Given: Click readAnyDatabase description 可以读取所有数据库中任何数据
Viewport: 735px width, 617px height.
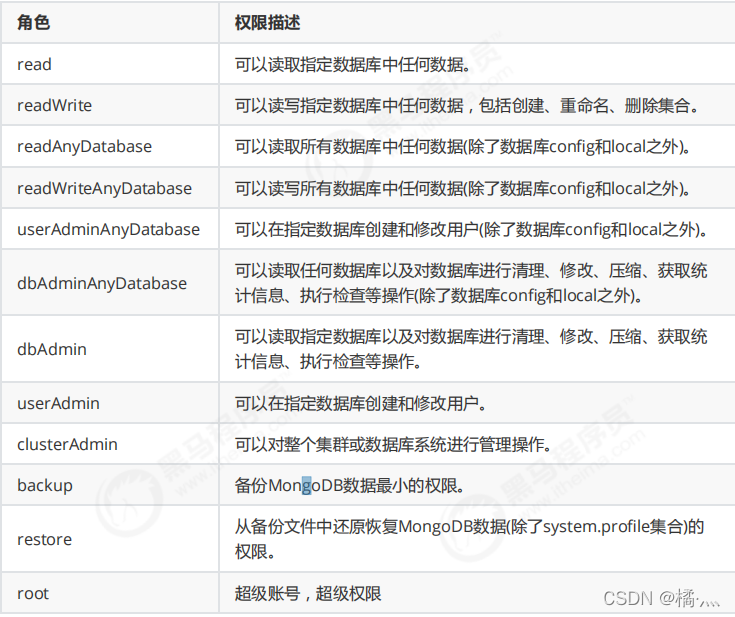Looking at the screenshot, I should click(463, 147).
